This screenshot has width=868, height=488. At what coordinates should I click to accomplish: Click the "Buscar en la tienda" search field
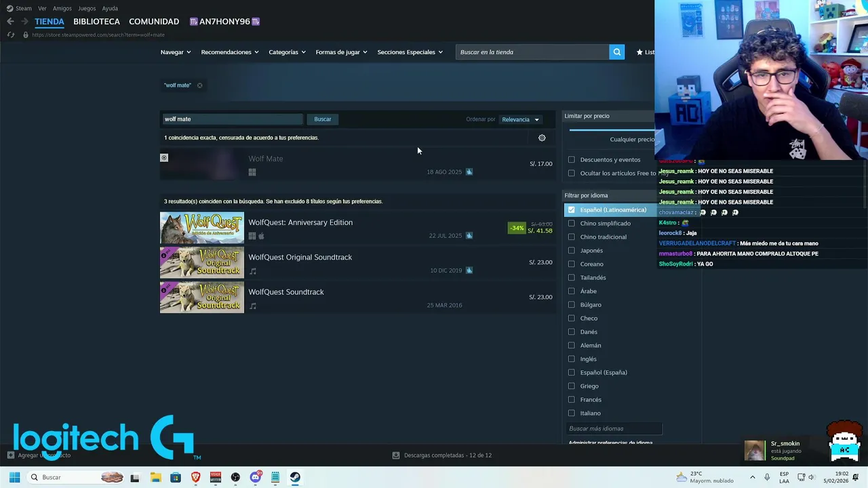[x=532, y=52]
